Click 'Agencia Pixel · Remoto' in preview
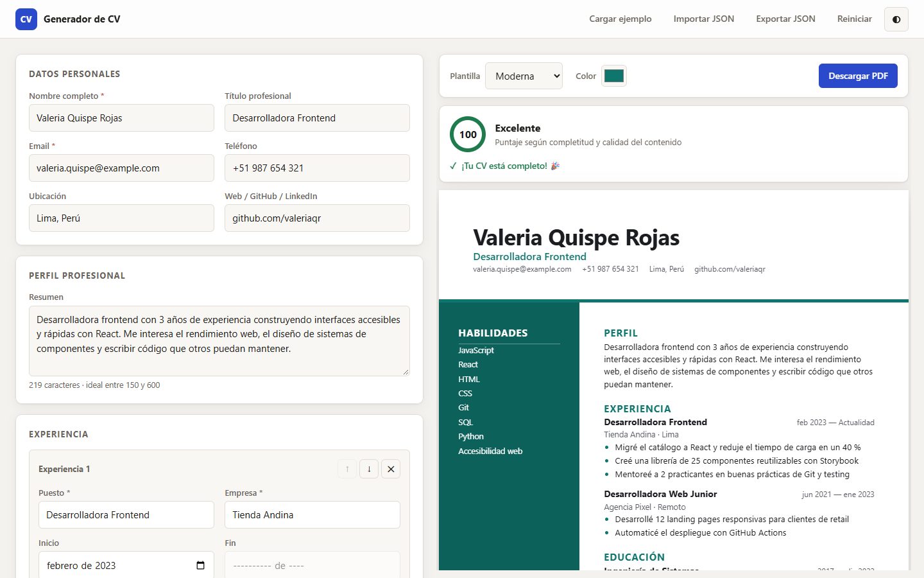This screenshot has height=578, width=924. [645, 507]
